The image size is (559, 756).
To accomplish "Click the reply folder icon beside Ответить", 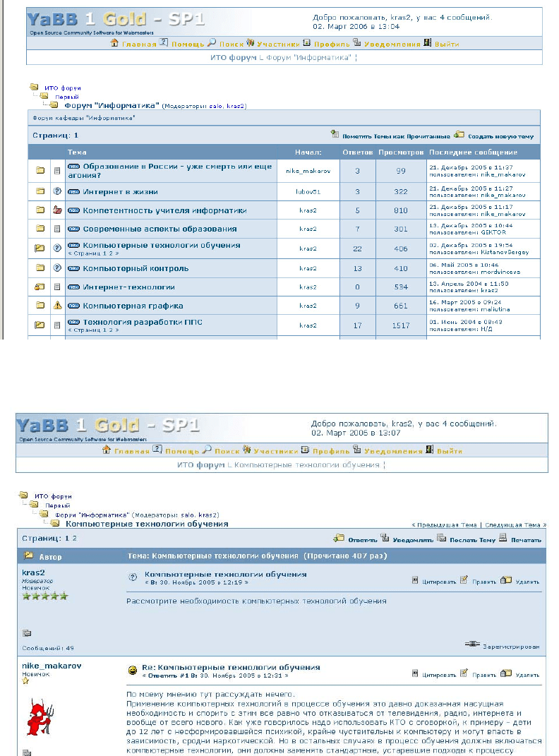I will click(339, 538).
